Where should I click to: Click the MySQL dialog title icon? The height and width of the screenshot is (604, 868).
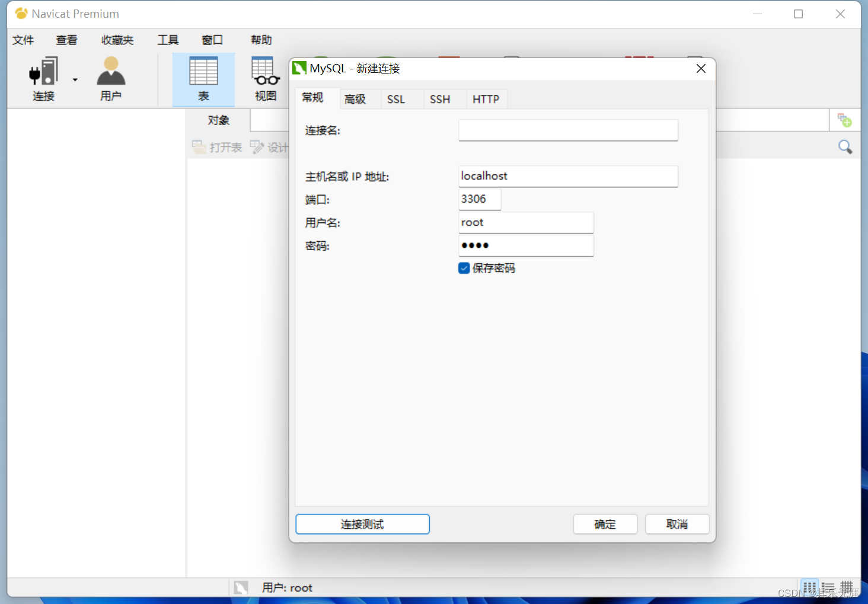click(x=299, y=68)
